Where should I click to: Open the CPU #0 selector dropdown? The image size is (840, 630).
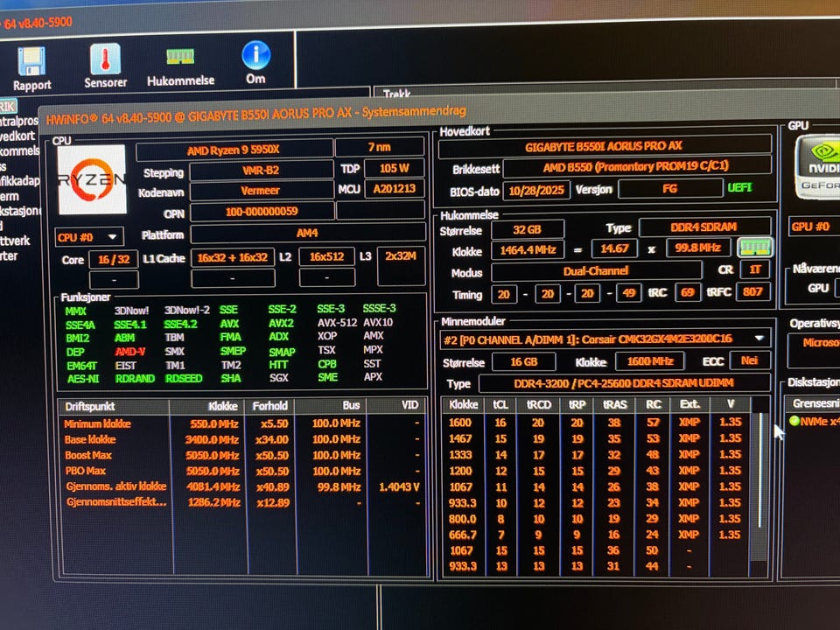click(x=88, y=236)
